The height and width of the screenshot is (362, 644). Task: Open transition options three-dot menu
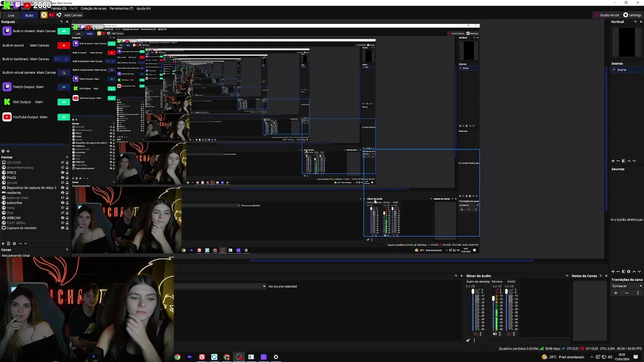[x=638, y=293]
